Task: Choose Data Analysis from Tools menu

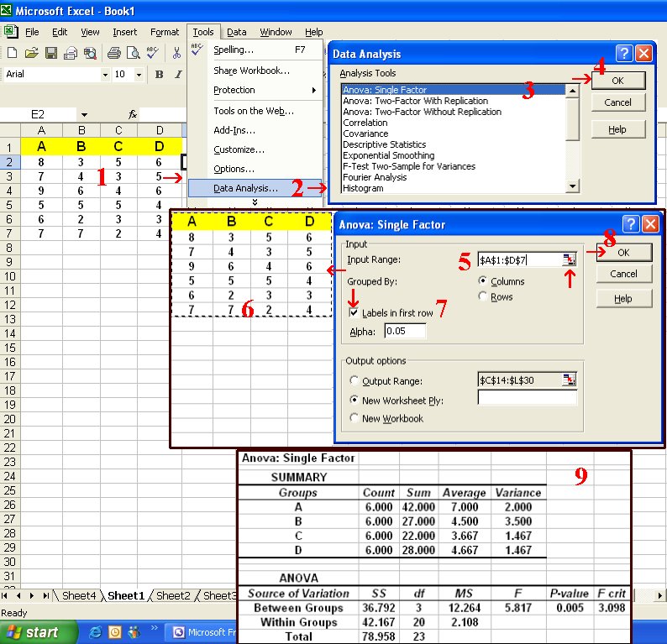Action: pos(255,188)
